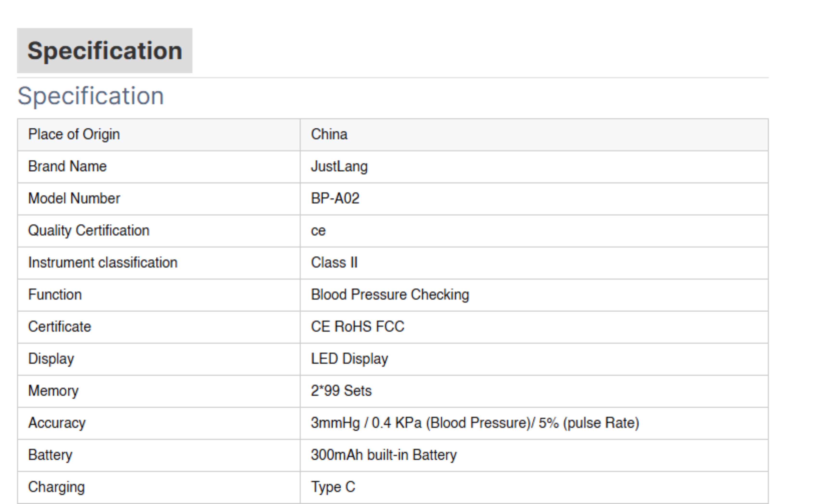
Task: Select the BP-A02 model value
Action: pyautogui.click(x=335, y=198)
